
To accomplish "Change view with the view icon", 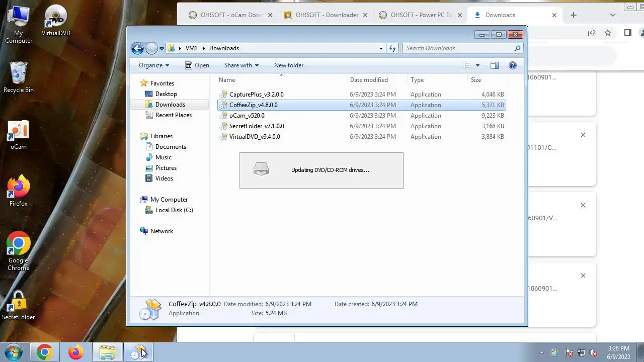I will pos(467,65).
